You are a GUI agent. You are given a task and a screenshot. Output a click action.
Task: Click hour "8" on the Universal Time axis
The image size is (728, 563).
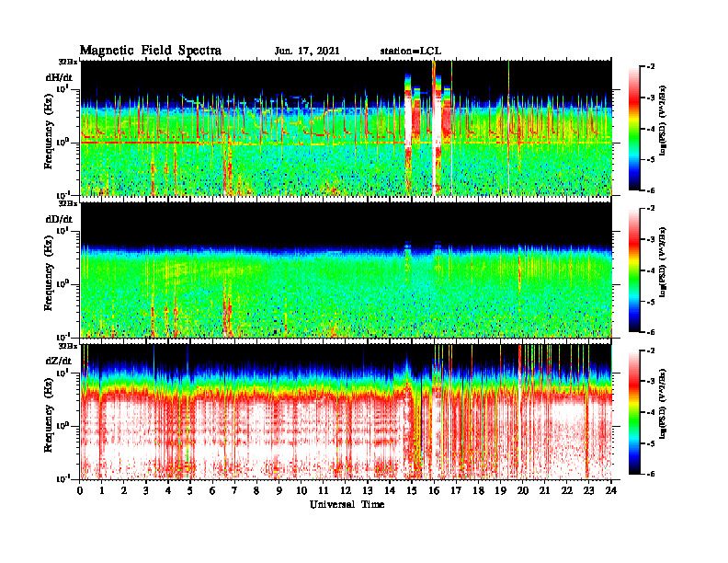[x=256, y=491]
